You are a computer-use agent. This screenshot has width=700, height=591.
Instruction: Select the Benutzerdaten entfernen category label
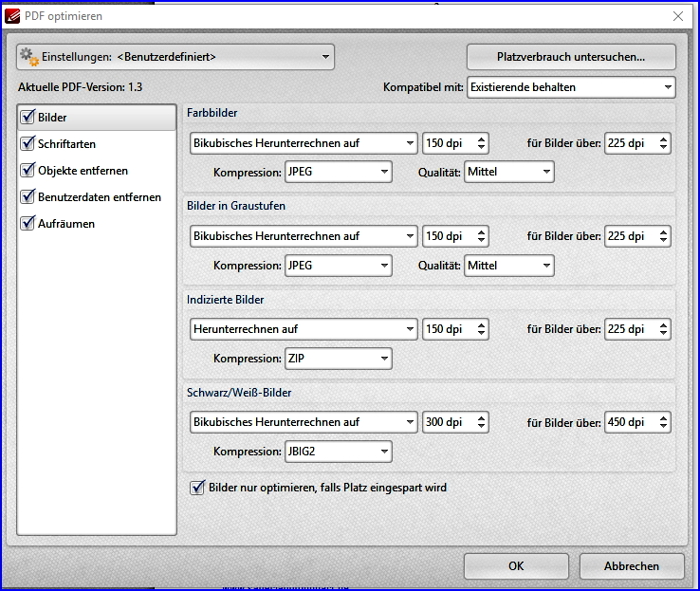click(99, 197)
